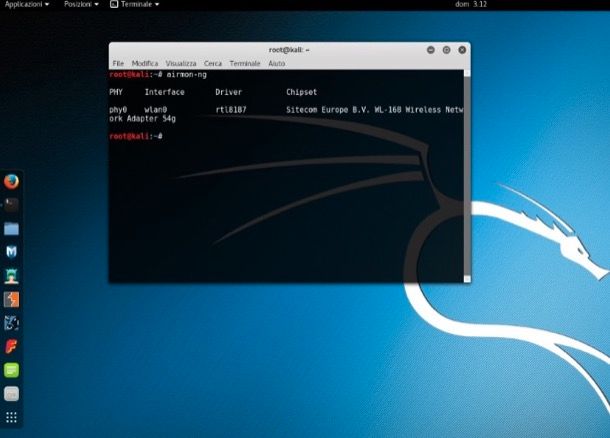
Task: Open the Modifica menu
Action: click(145, 63)
